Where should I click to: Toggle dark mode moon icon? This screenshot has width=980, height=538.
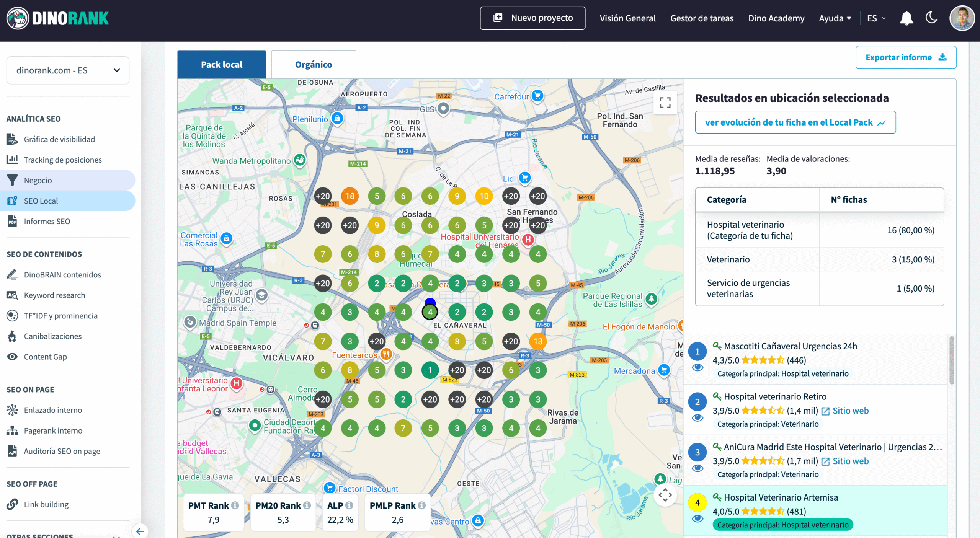[931, 18]
